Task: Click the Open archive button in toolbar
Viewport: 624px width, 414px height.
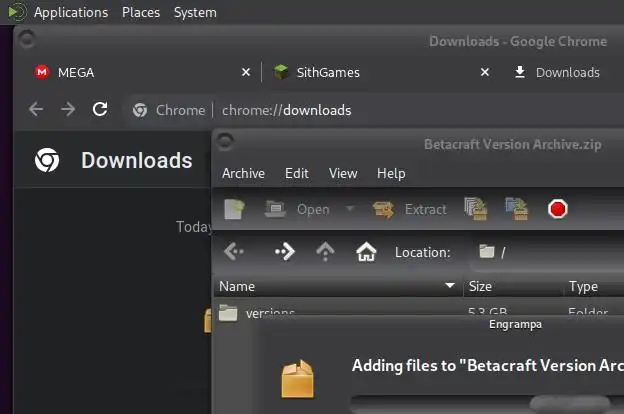Action: pyautogui.click(x=297, y=209)
